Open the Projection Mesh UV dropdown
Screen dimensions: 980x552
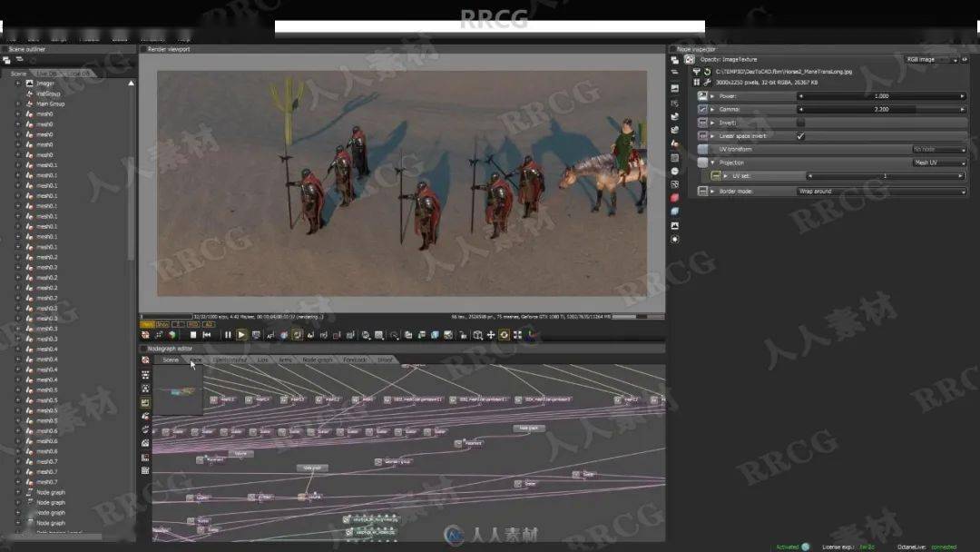939,163
